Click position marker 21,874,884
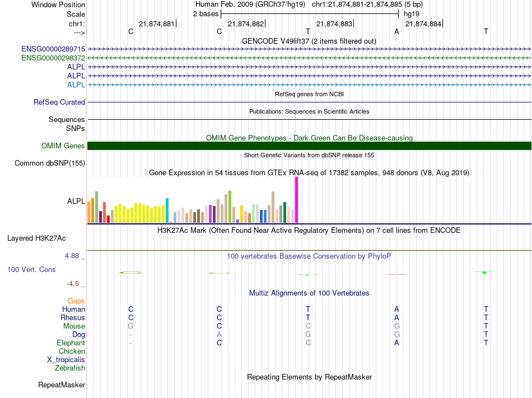 [x=423, y=24]
